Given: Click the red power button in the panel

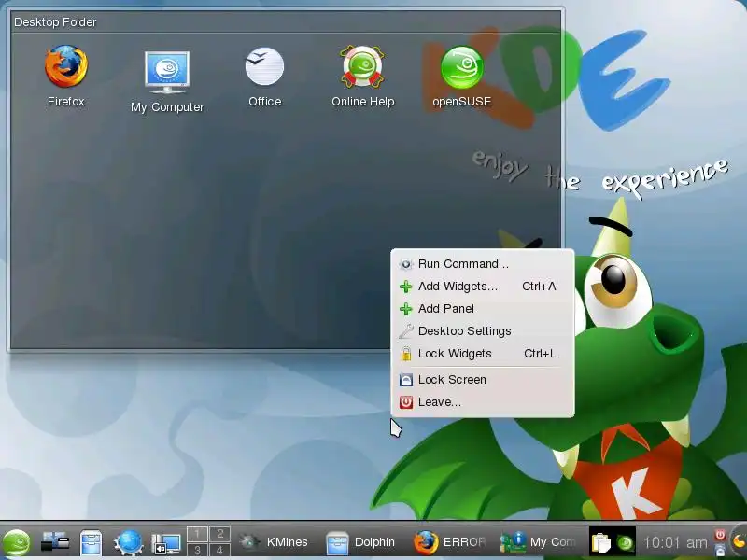Looking at the screenshot, I should coord(720,535).
